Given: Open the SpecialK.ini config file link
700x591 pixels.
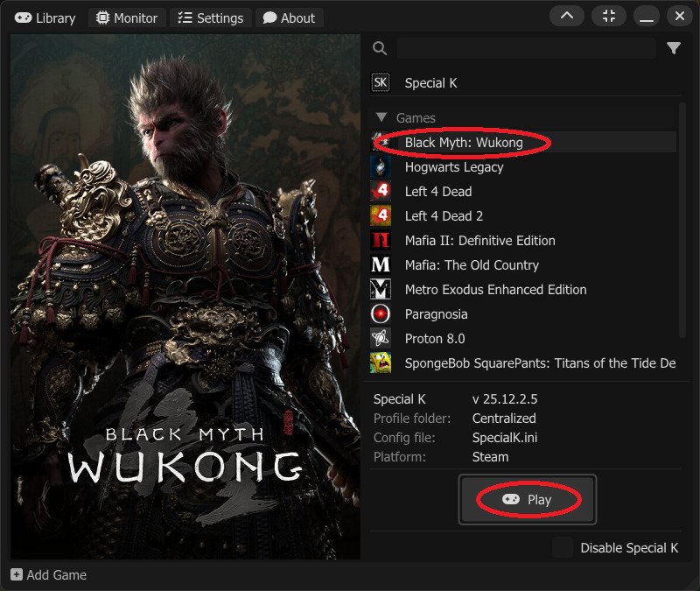Looking at the screenshot, I should 505,438.
